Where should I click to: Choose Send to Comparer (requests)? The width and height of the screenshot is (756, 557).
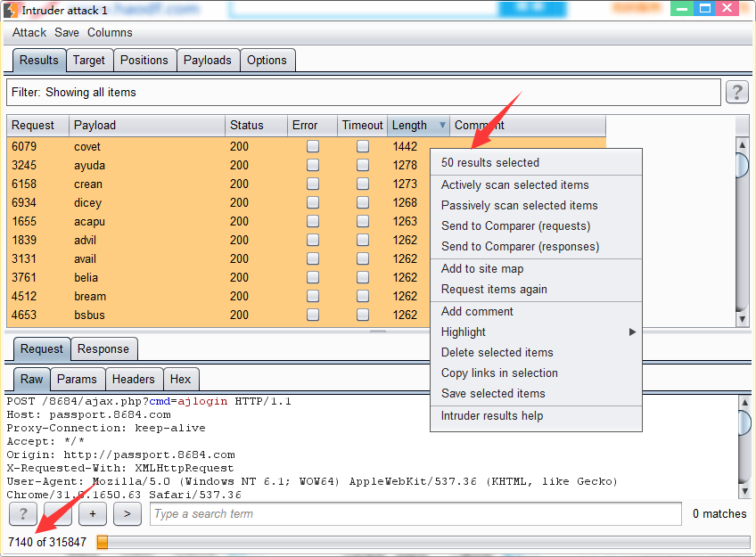pos(536,226)
